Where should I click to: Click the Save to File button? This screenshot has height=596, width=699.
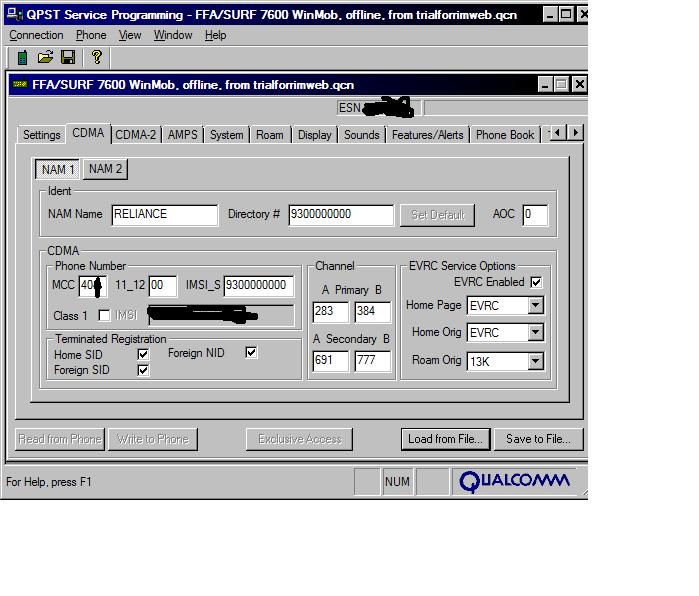(538, 439)
